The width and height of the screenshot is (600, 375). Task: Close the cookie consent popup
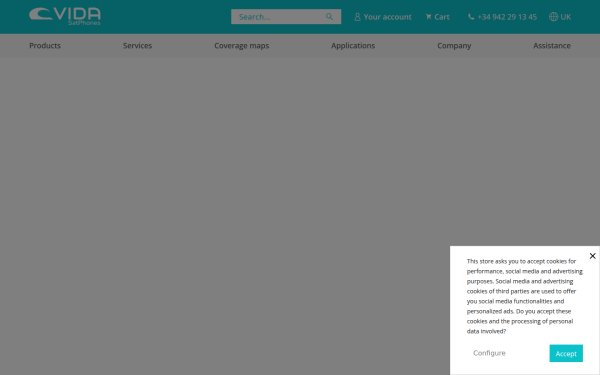click(x=592, y=256)
